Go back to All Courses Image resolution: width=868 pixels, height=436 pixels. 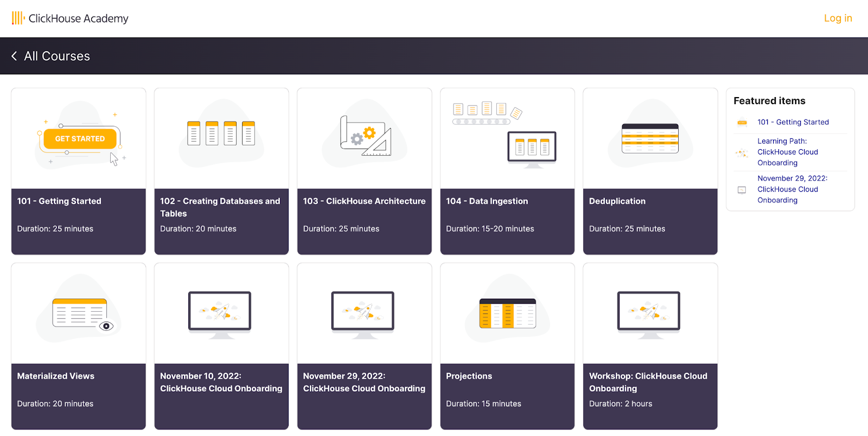[57, 56]
